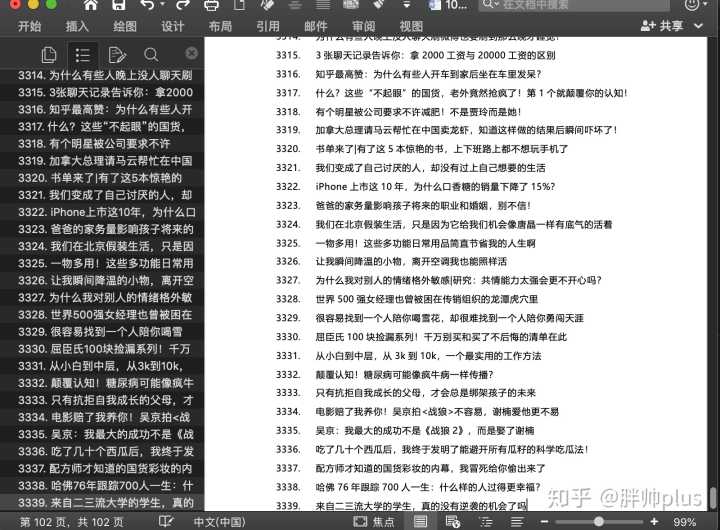This screenshot has width=720, height=530.
Task: Click the new document page icon
Action: tap(239, 5)
